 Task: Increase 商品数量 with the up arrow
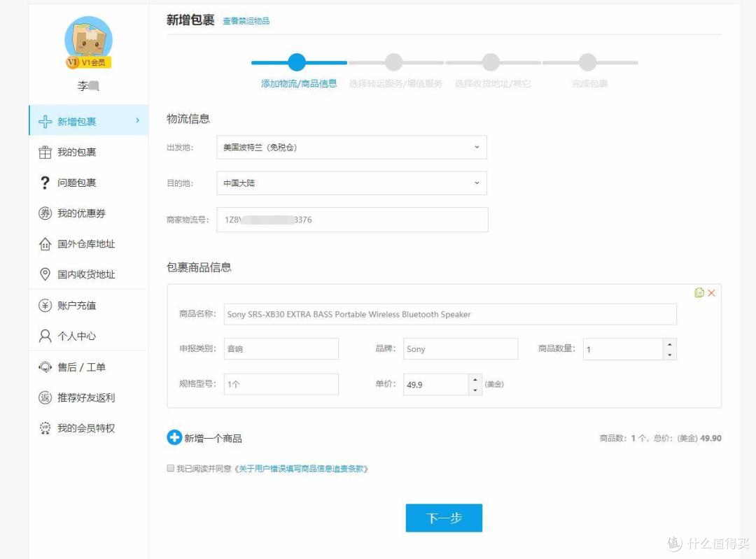[670, 344]
